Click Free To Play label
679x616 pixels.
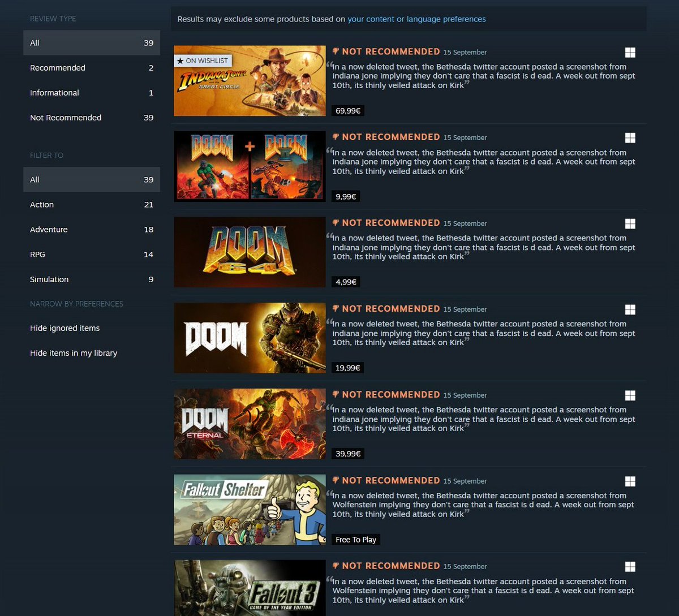(356, 540)
